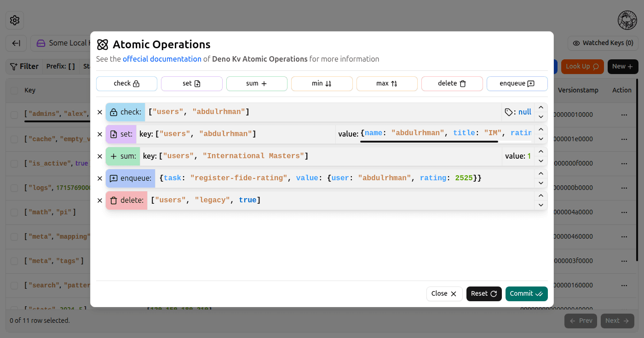The image size is (644, 338).
Task: Edit the set operation key field
Action: click(236, 134)
